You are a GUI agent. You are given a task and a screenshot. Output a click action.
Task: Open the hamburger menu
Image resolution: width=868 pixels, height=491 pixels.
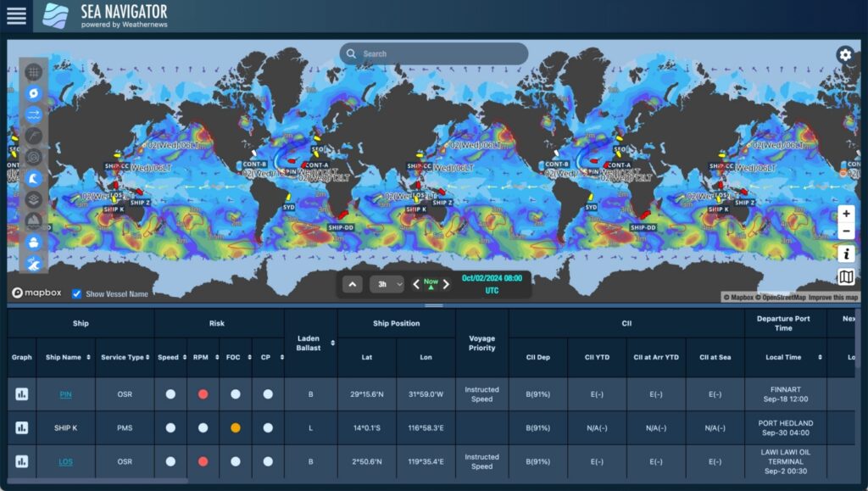[16, 14]
